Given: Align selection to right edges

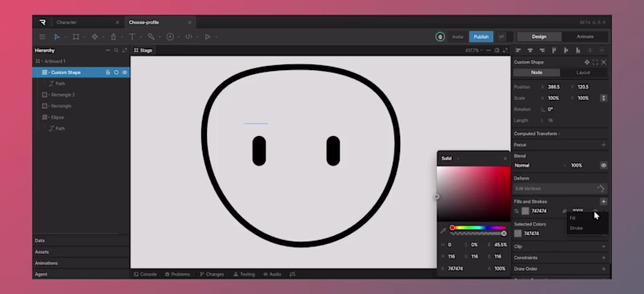Looking at the screenshot, I should point(542,50).
